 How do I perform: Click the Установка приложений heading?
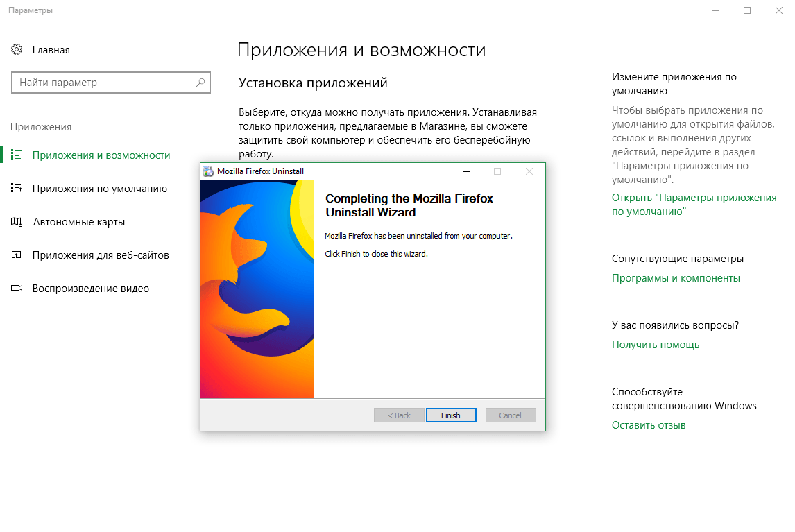coord(313,83)
